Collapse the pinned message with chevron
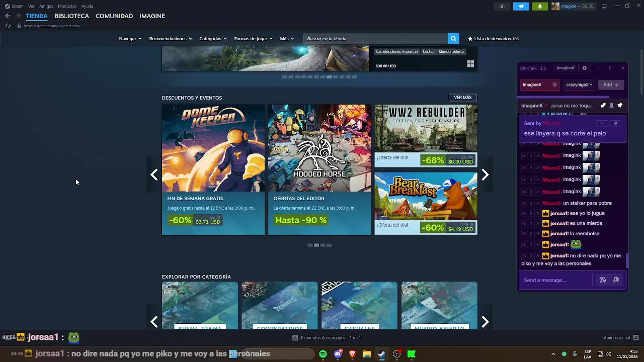The height and width of the screenshot is (362, 644). pyautogui.click(x=602, y=123)
